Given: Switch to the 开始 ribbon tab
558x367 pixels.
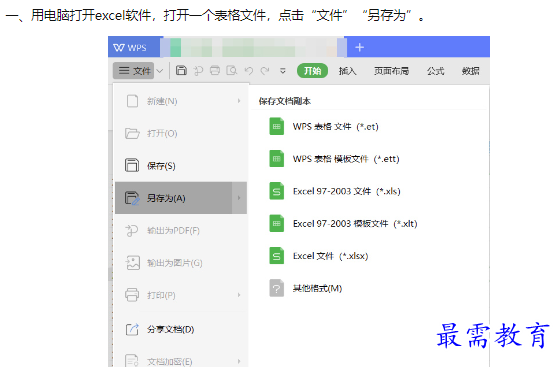Looking at the screenshot, I should click(x=312, y=70).
